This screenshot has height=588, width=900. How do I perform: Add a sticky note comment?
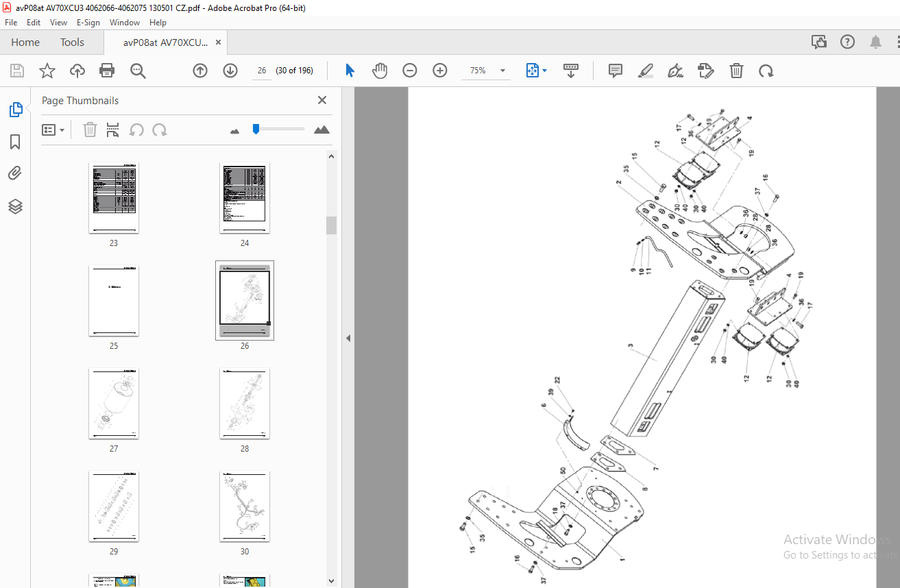click(x=616, y=71)
